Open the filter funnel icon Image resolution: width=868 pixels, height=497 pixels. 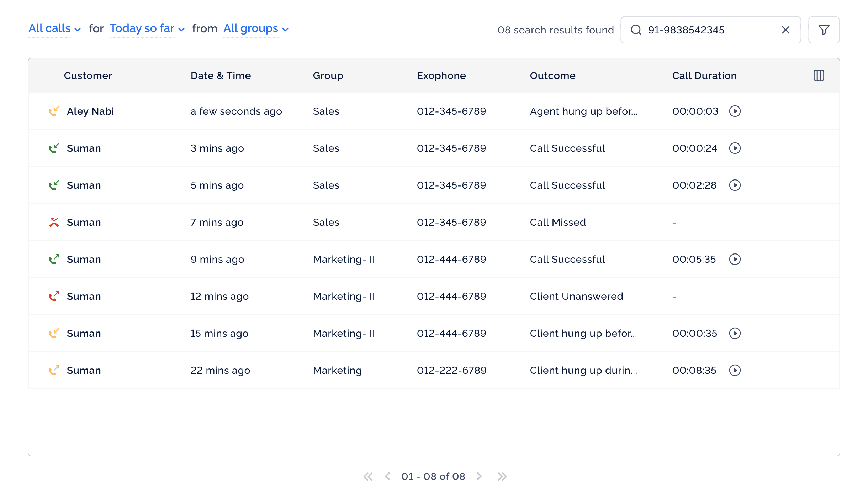(x=824, y=30)
